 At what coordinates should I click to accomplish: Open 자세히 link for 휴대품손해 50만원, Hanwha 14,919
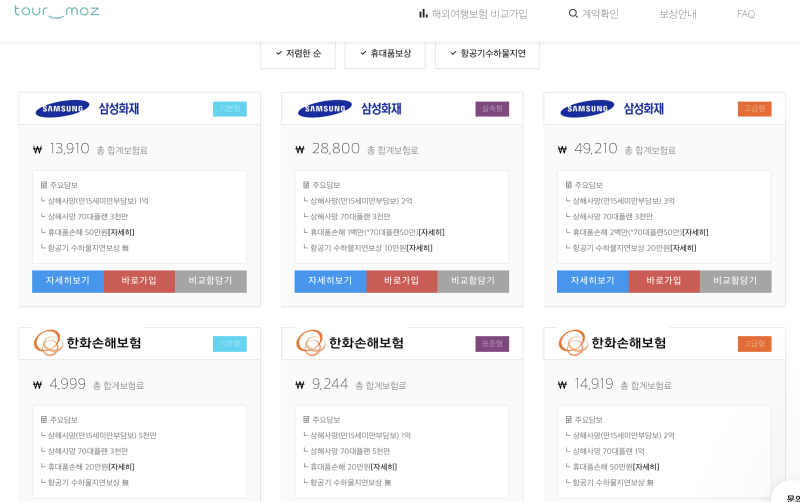[646, 467]
